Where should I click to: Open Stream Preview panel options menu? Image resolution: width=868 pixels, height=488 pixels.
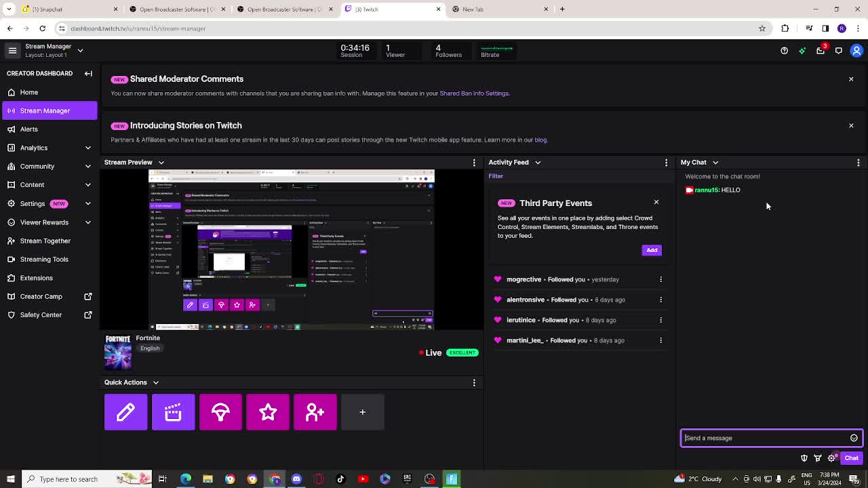pyautogui.click(x=474, y=163)
